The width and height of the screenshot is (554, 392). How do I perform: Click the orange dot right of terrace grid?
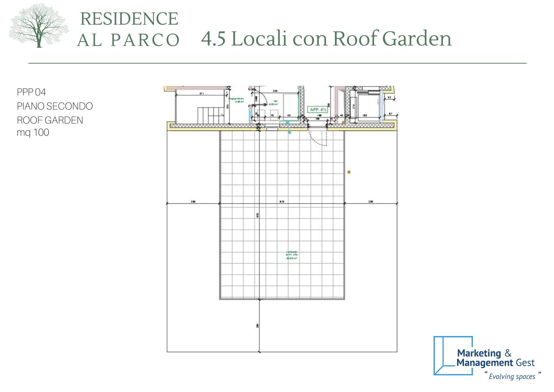[x=349, y=172]
